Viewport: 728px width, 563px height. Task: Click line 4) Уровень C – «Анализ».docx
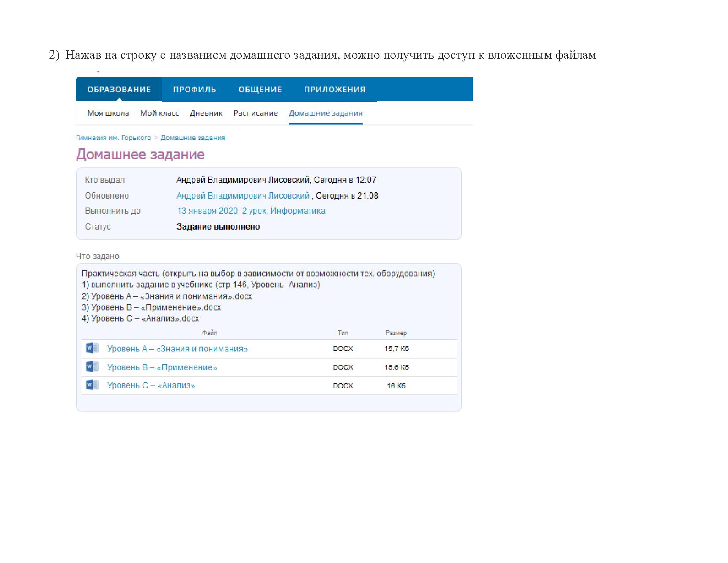pos(140,319)
